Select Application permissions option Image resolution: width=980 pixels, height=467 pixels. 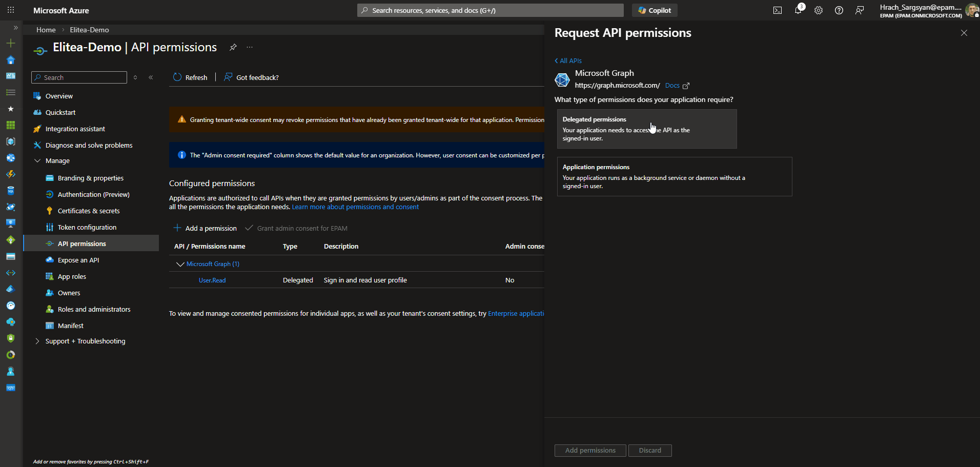(674, 176)
